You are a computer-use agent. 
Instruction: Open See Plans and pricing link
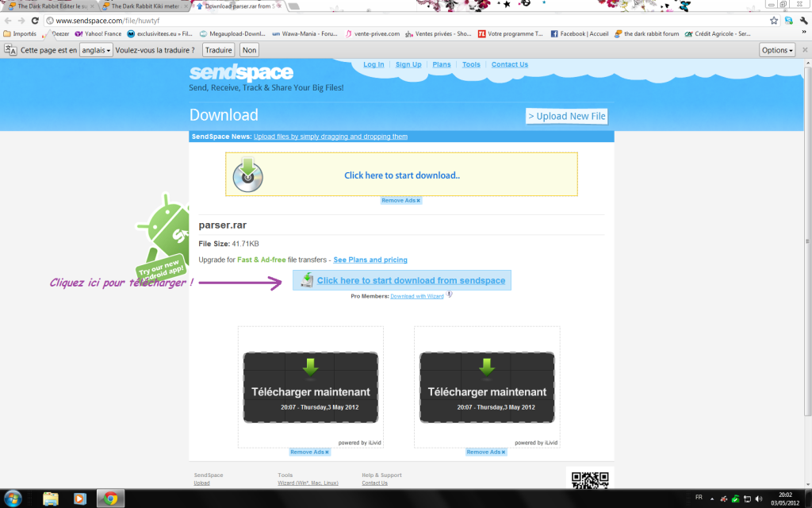point(370,260)
